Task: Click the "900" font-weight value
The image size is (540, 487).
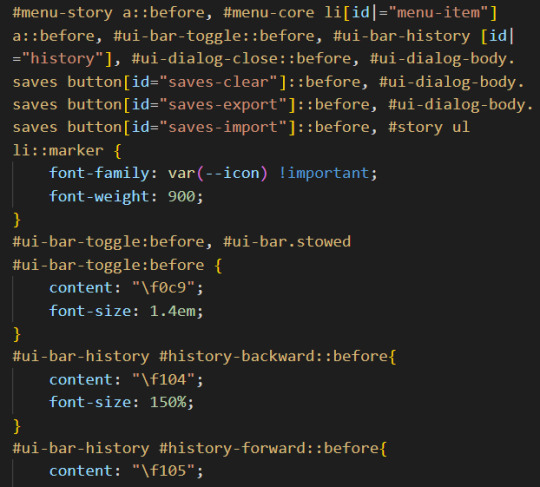Action: tap(181, 196)
